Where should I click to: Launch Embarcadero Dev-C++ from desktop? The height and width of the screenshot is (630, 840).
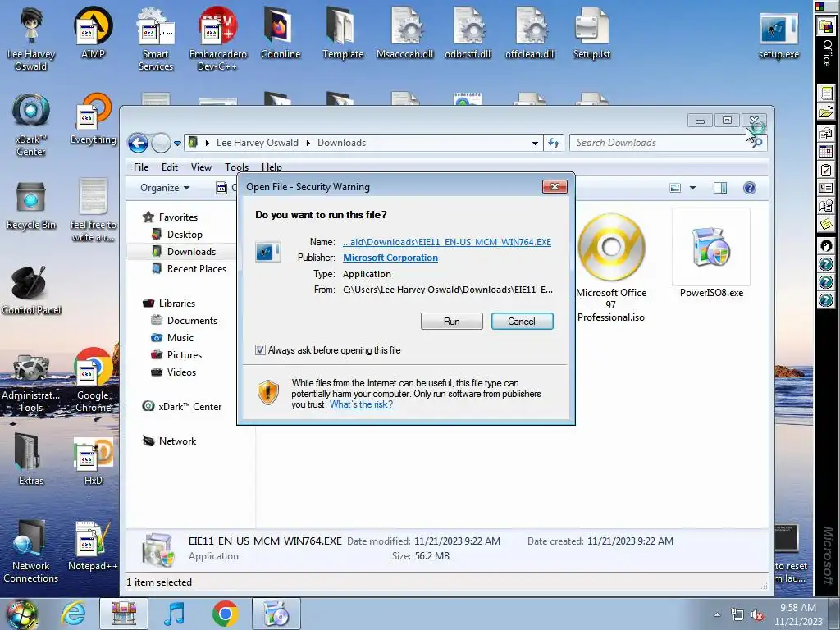pos(217,39)
